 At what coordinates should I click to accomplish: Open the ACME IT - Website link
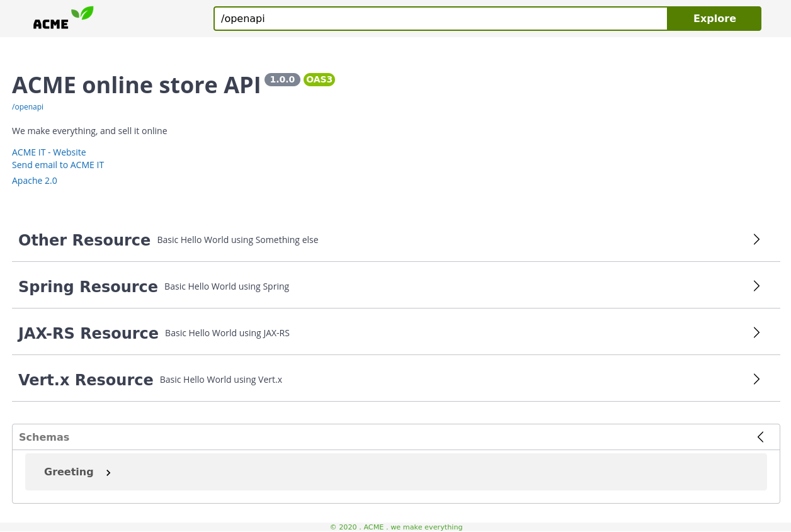pos(48,152)
